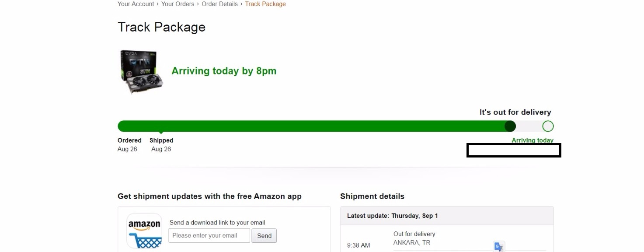Focus the 'Please enter your email' field
644x252 pixels.
tap(209, 235)
